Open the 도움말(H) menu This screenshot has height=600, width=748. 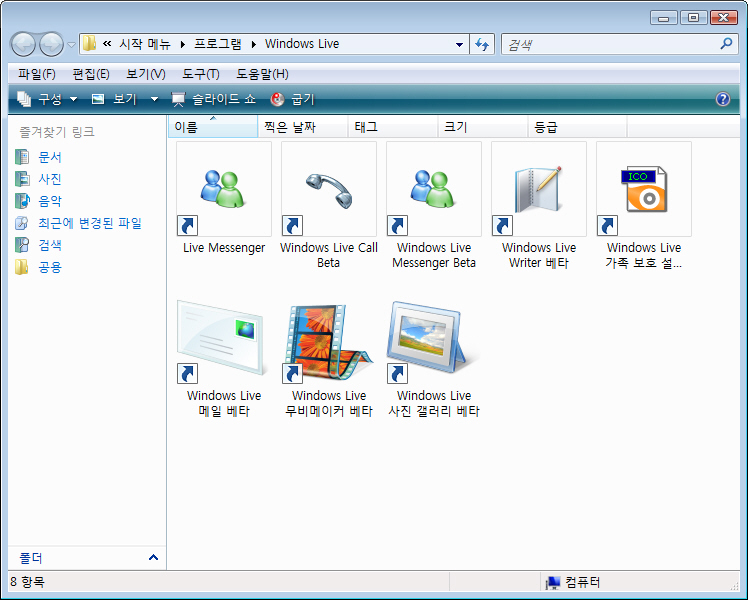[262, 74]
